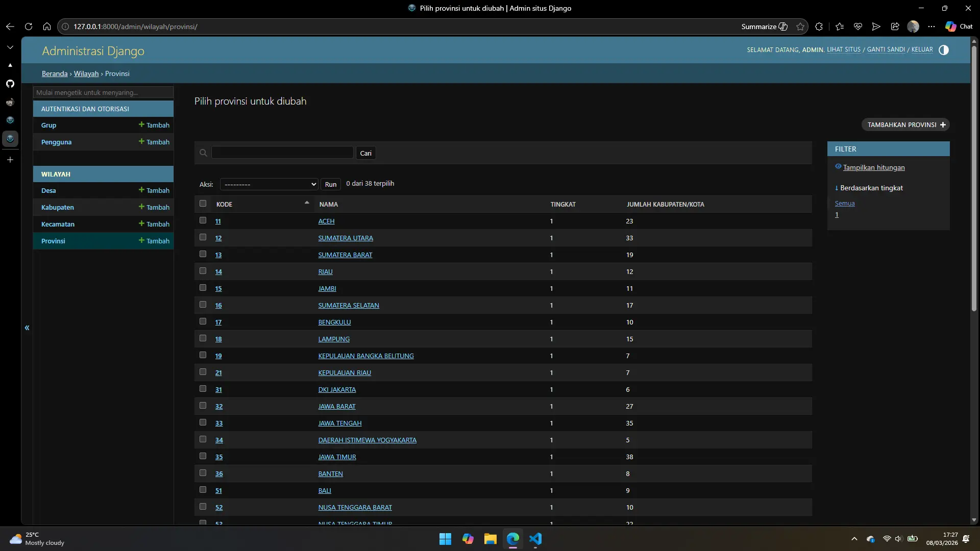Click the sidebar filter text box
Viewport: 980px width, 551px height.
click(x=103, y=92)
